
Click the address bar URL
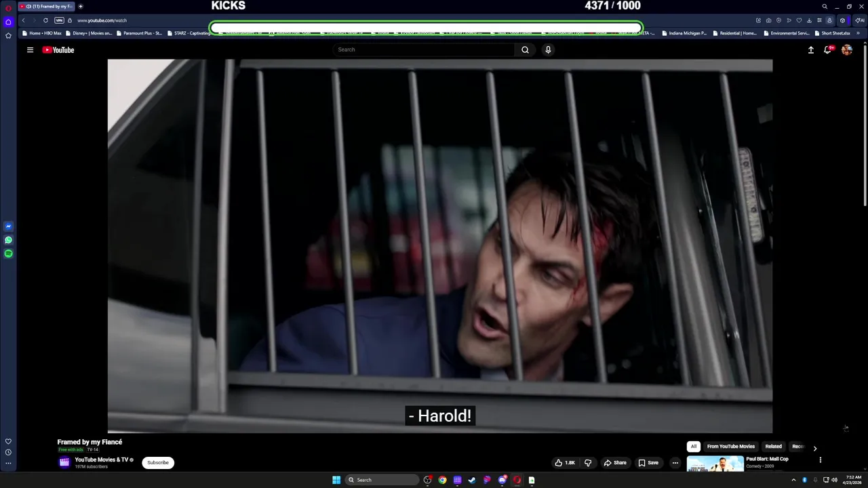click(102, 20)
